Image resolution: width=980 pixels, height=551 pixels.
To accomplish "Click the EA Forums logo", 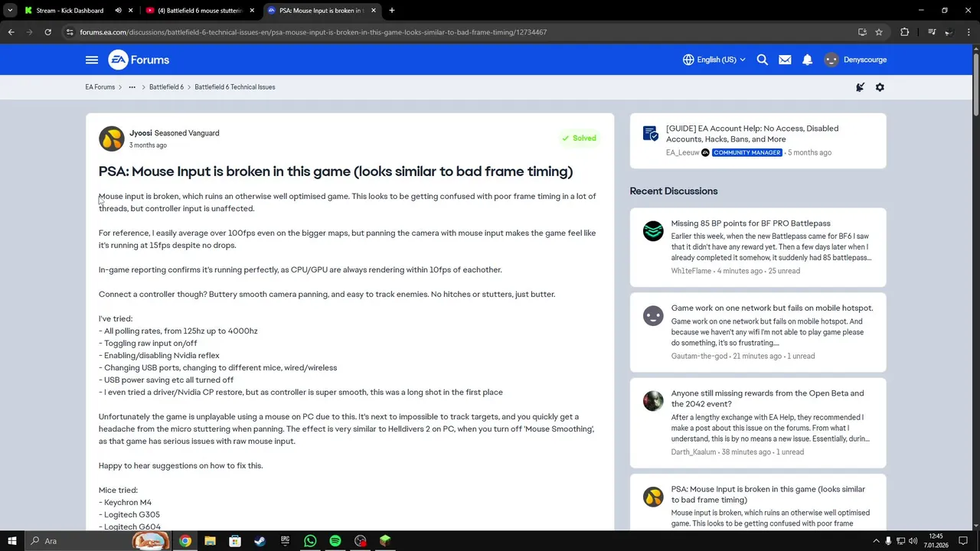I will tap(139, 60).
